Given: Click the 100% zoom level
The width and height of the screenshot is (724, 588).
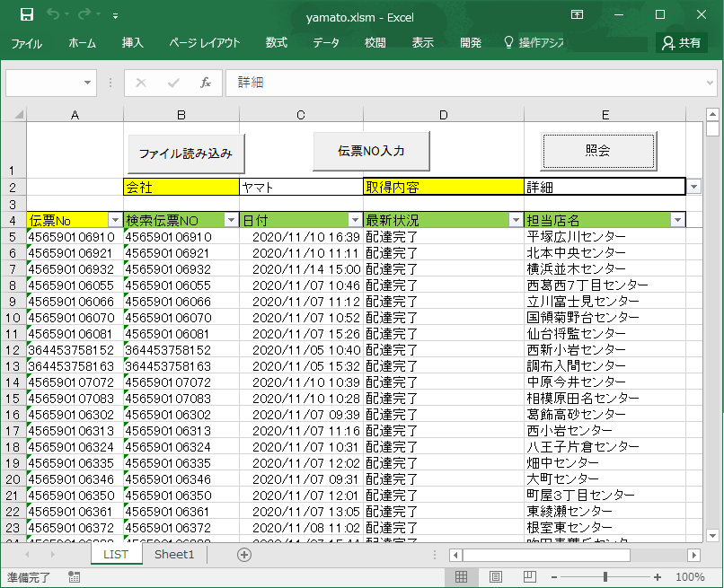Looking at the screenshot, I should 690,577.
